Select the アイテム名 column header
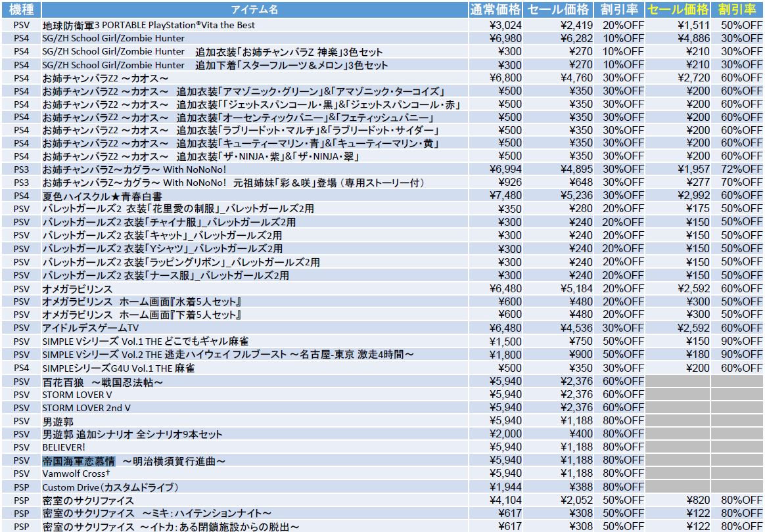This screenshot has width=765, height=532. 254,9
